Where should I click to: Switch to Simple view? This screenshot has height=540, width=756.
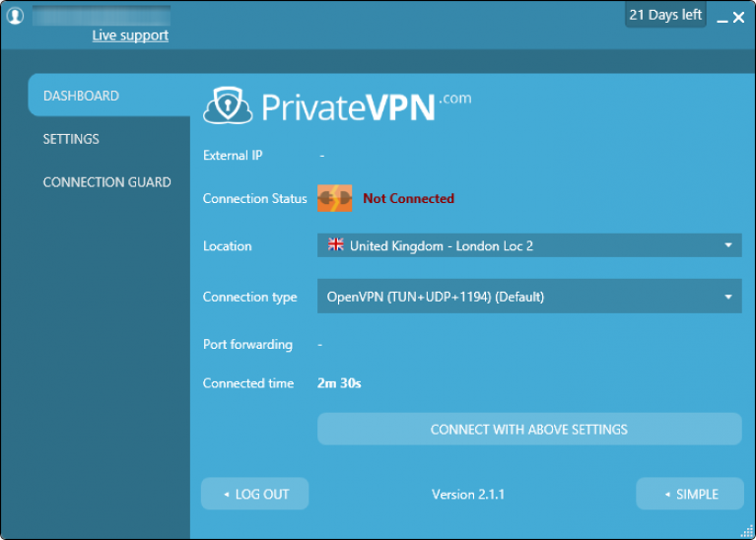[x=690, y=494]
